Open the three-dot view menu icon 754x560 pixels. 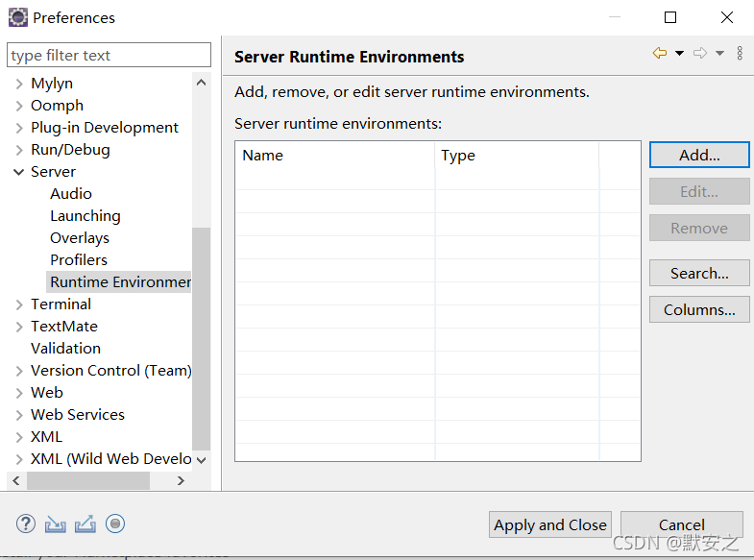point(740,53)
